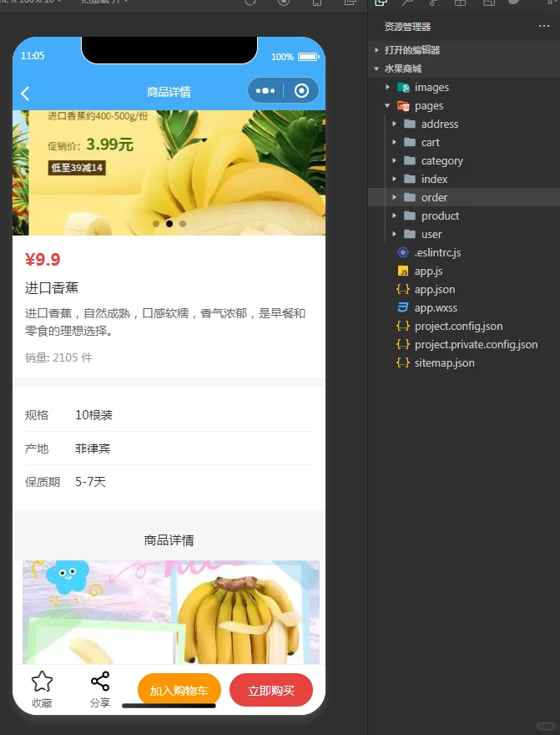Image resolution: width=560 pixels, height=735 pixels.
Task: Click the 立即购买 button
Action: coord(271,690)
